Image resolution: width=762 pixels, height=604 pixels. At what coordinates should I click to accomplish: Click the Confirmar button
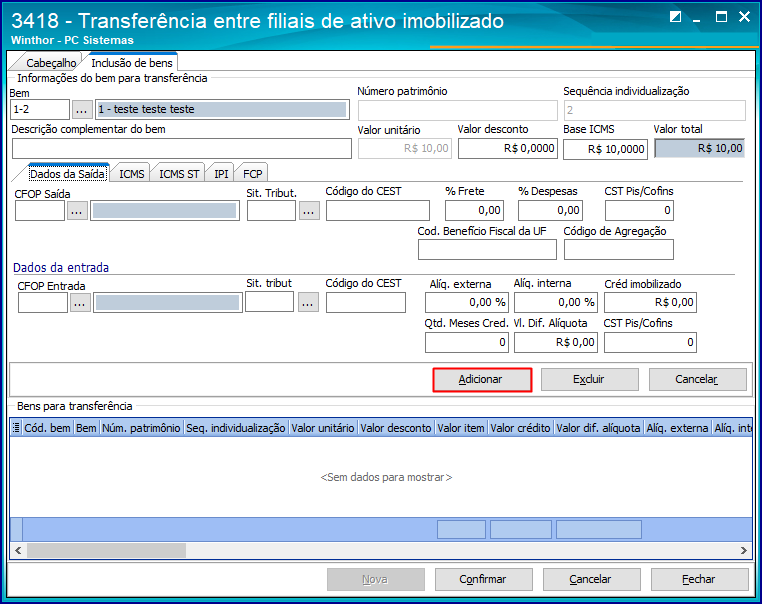click(484, 579)
